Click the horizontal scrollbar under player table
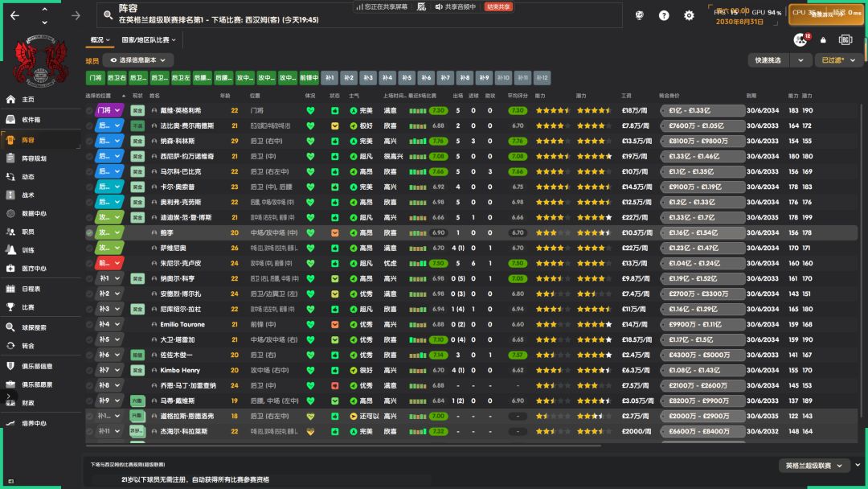This screenshot has width=868, height=489. (344, 446)
